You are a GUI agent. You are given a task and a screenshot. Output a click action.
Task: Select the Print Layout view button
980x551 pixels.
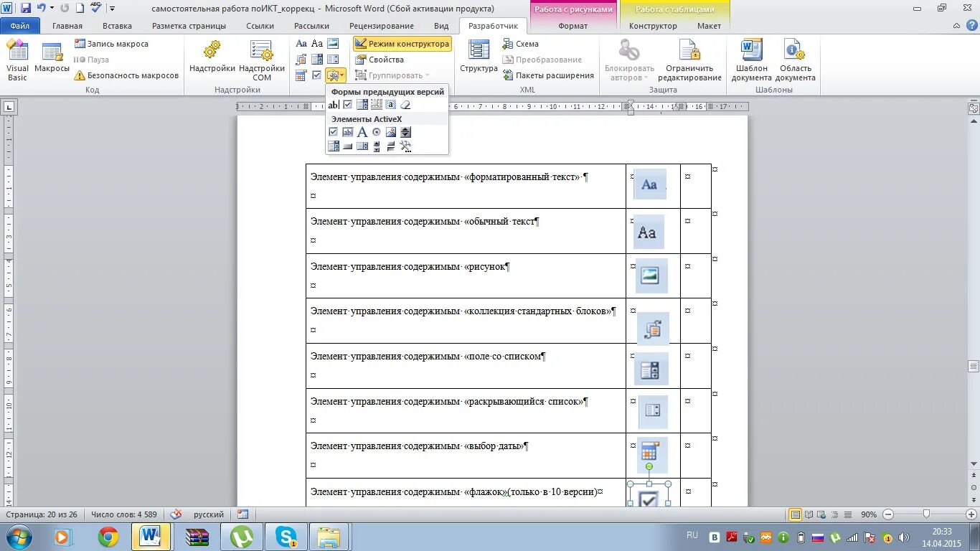(795, 514)
